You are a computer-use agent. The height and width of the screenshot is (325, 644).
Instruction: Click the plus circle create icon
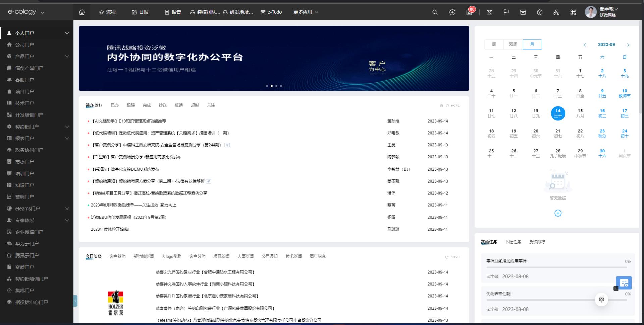coord(452,12)
